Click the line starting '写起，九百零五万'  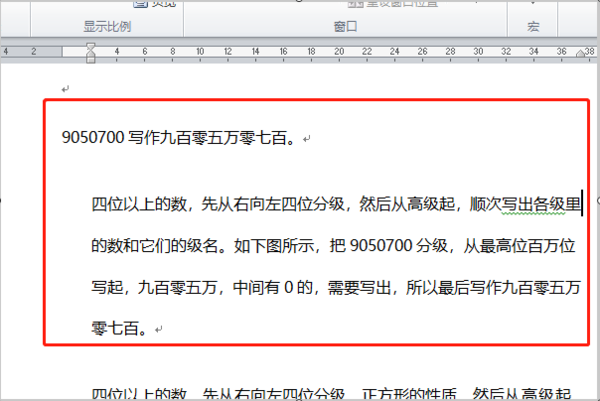click(x=336, y=287)
